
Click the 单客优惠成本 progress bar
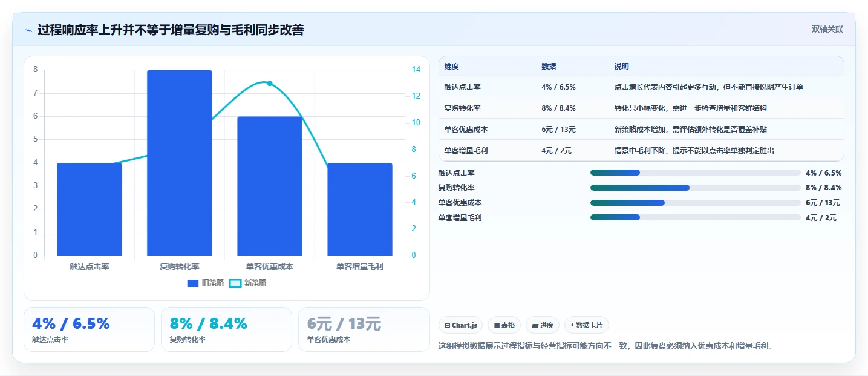[x=696, y=202]
